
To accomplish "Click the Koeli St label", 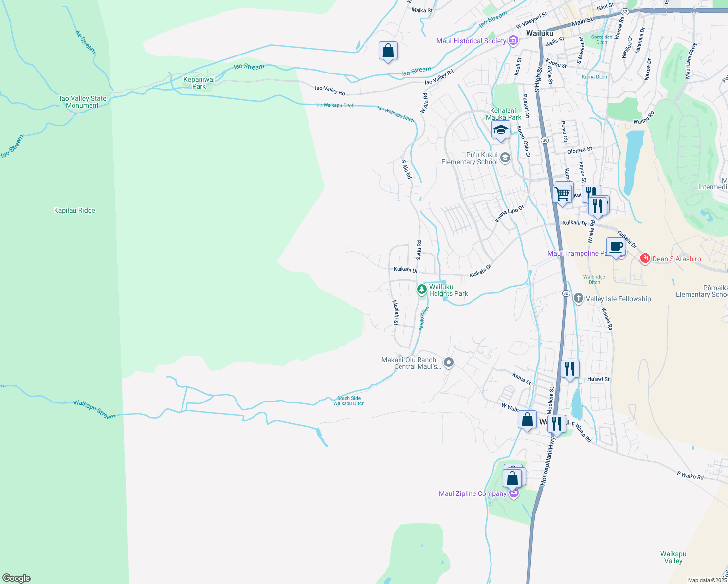I will [x=519, y=66].
